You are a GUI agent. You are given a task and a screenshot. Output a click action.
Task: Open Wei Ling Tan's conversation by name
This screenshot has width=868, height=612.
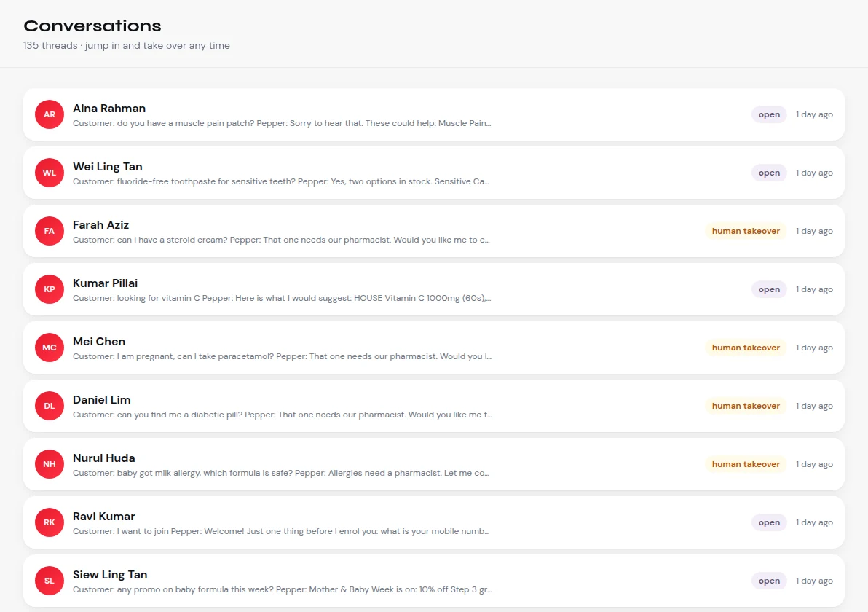pos(107,167)
